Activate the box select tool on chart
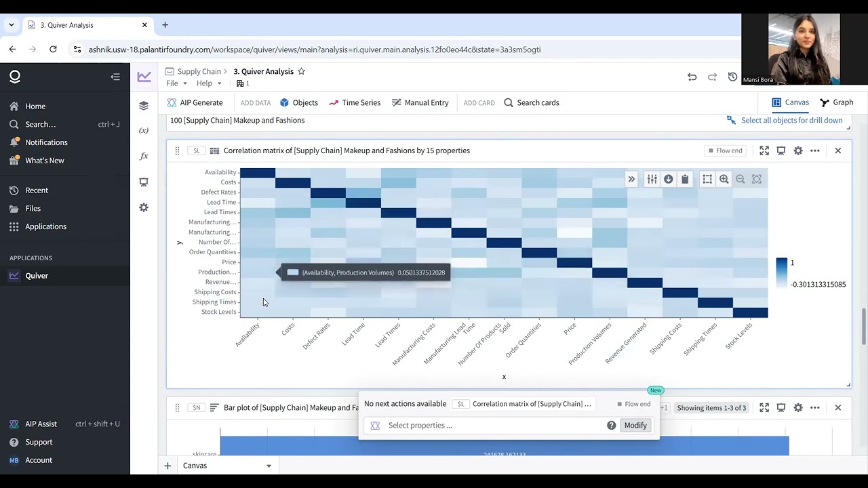 point(707,179)
